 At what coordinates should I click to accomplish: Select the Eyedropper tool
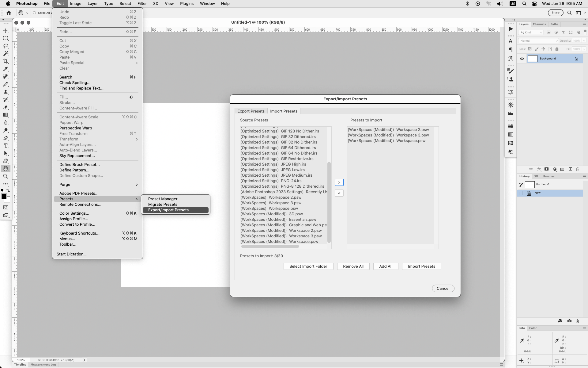pyautogui.click(x=6, y=69)
